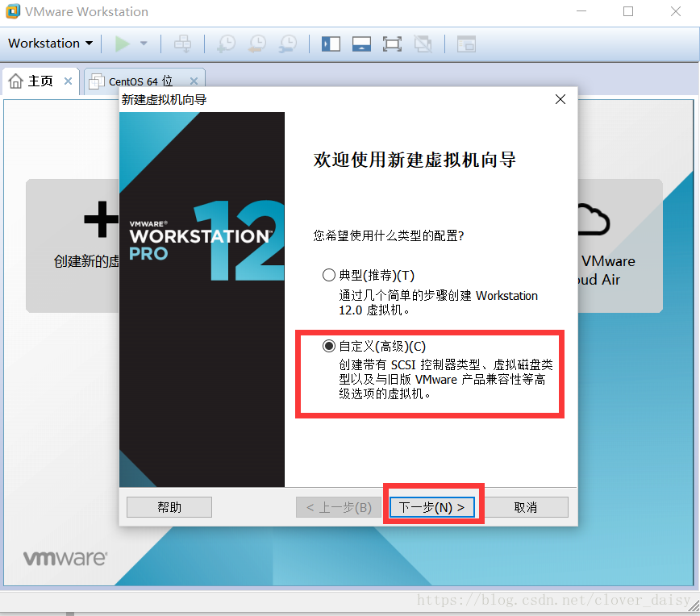Select the 自定义(高级)(C) radio option
Viewport: 700px width, 616px height.
(329, 346)
